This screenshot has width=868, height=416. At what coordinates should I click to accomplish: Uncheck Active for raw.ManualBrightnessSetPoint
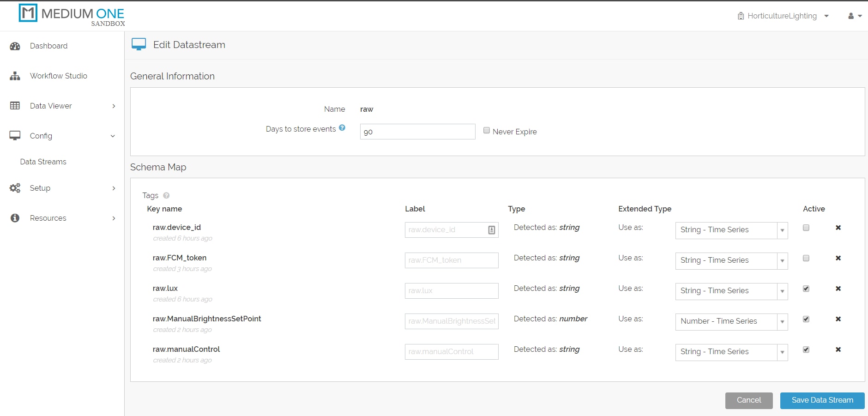tap(806, 319)
